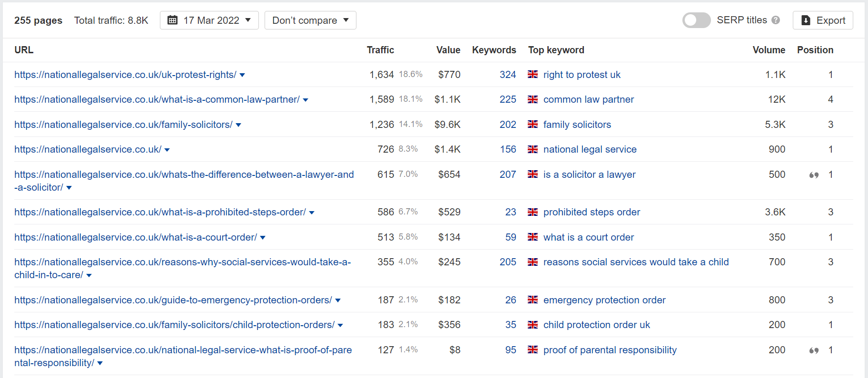Sort by Position column header
868x378 pixels.
click(x=815, y=50)
